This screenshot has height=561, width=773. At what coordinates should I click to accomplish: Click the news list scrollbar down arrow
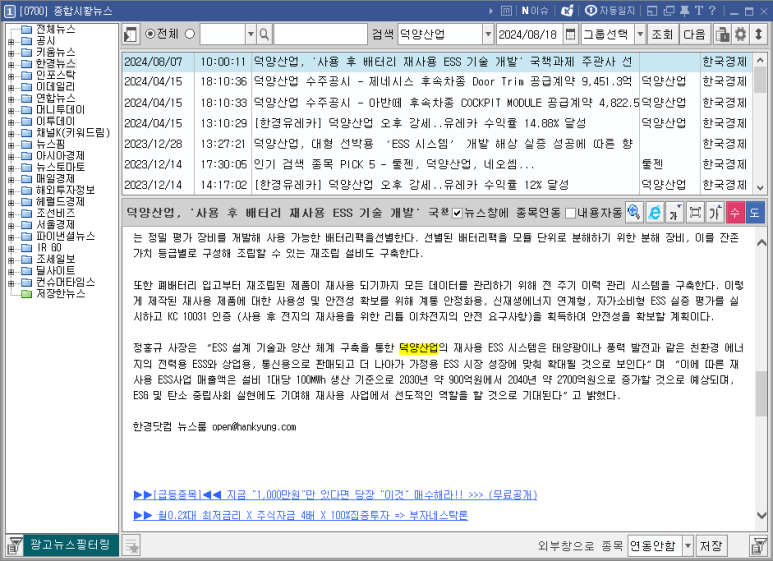click(760, 188)
